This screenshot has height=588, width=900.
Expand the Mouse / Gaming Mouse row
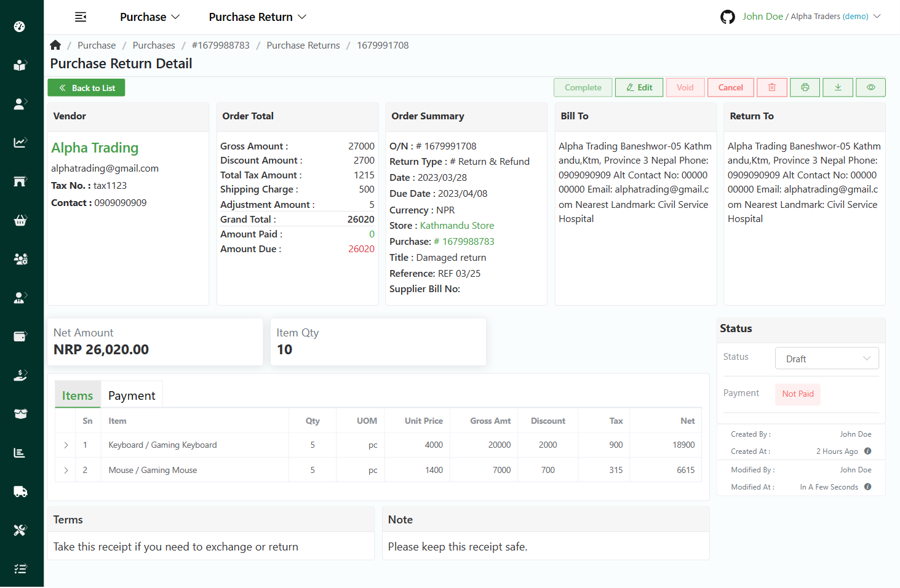[66, 470]
